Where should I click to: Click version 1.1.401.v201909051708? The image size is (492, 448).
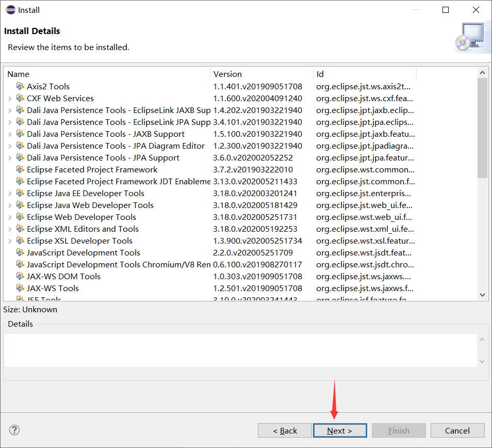pos(258,86)
